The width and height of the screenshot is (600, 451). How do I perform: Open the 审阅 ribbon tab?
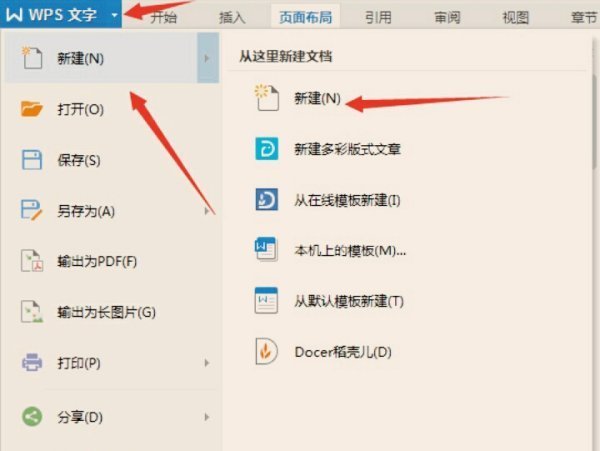[x=448, y=16]
